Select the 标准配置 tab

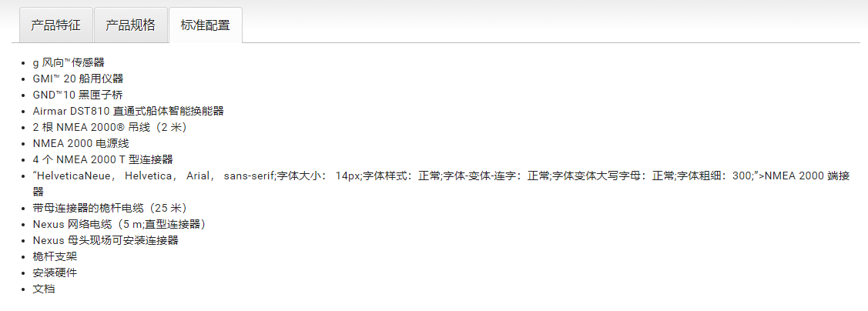point(206,25)
